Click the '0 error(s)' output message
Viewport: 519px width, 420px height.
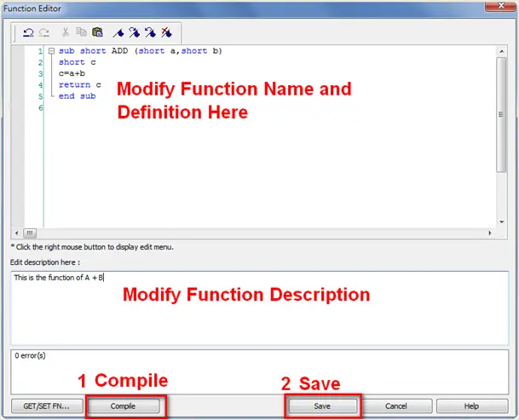point(30,356)
